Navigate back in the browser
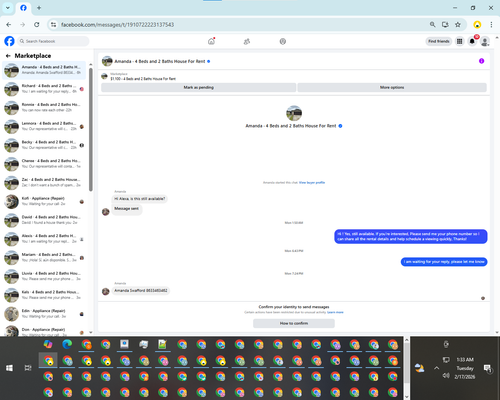This screenshot has width=500, height=400. [9, 25]
